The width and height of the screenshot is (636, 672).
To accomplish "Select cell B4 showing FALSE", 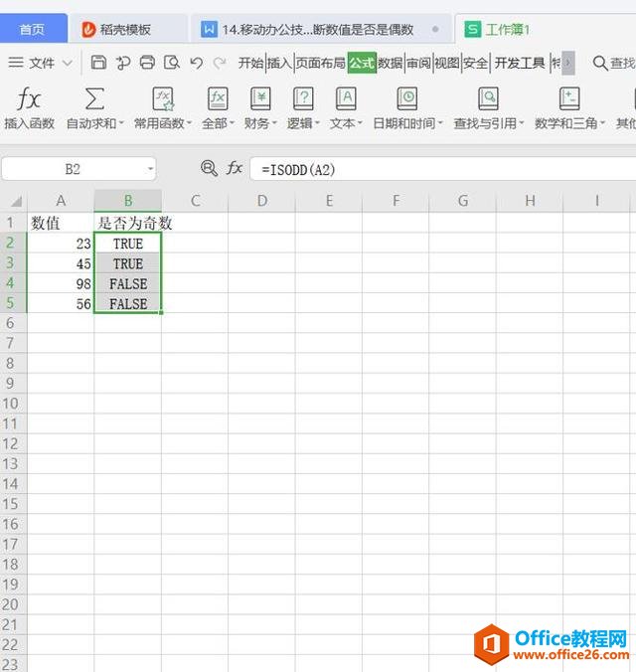I will click(128, 283).
